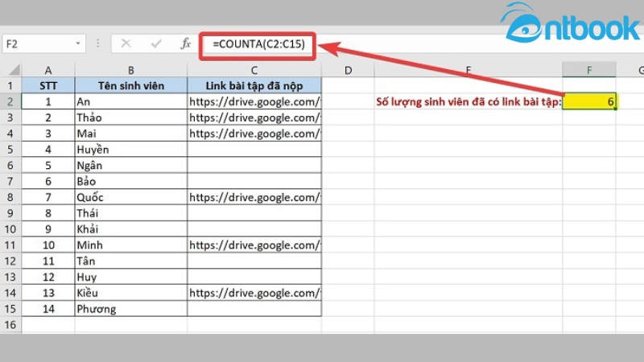Click the drive link in Mai's row
This screenshot has width=644, height=362.
point(254,134)
